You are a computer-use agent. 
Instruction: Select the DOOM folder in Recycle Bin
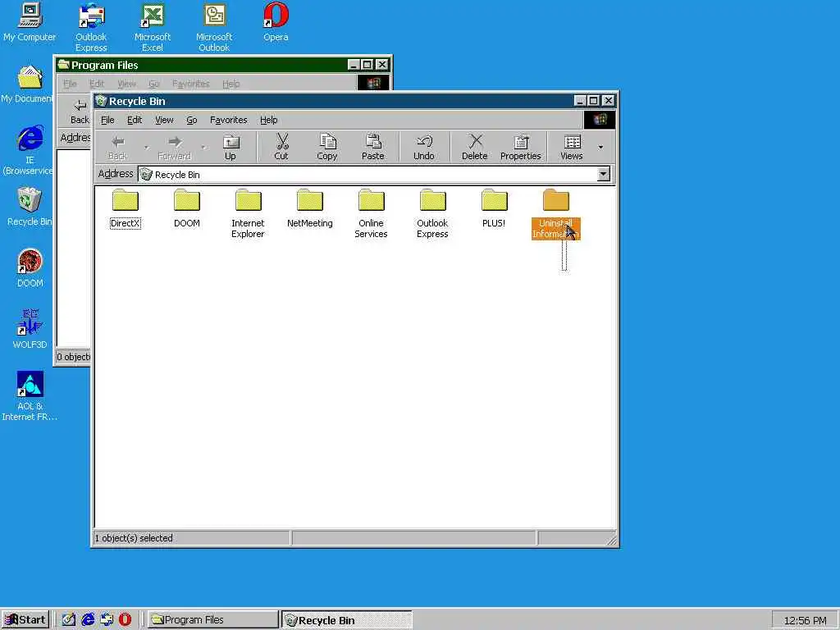[x=186, y=209]
